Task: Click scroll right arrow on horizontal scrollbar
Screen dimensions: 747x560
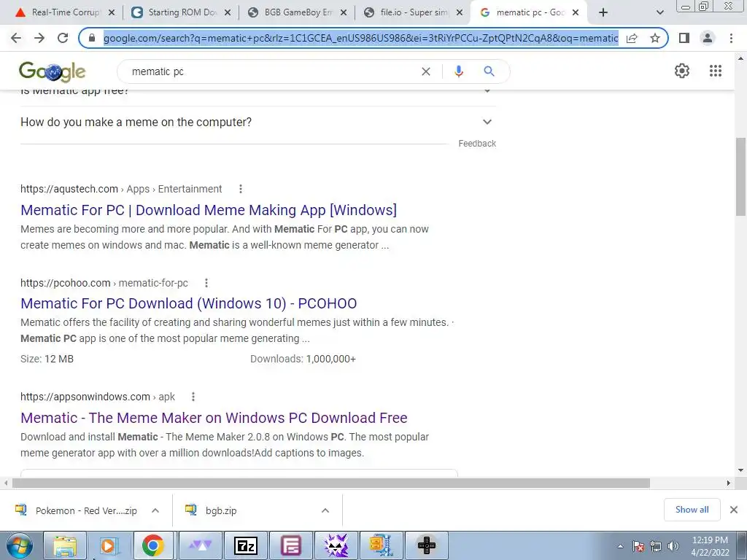Action: [729, 483]
